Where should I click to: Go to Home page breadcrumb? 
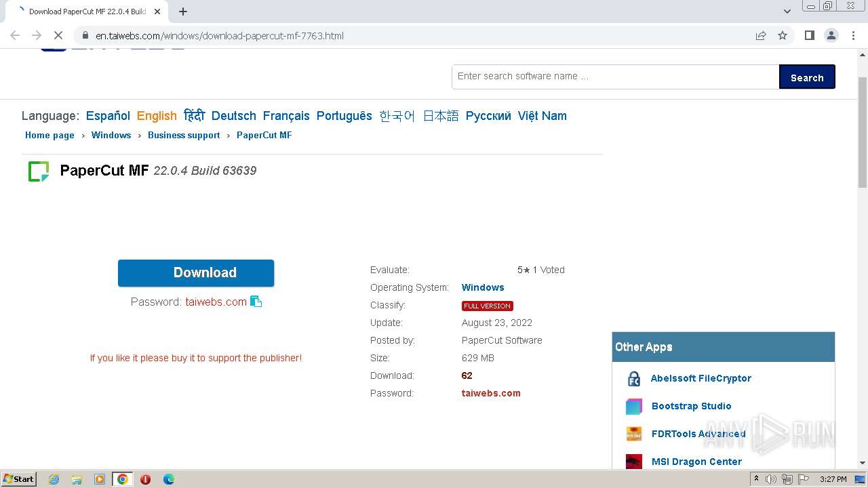point(50,135)
